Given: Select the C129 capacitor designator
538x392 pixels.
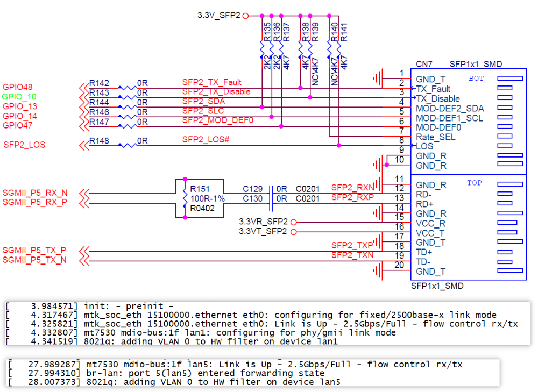Looking at the screenshot, I should point(252,189).
